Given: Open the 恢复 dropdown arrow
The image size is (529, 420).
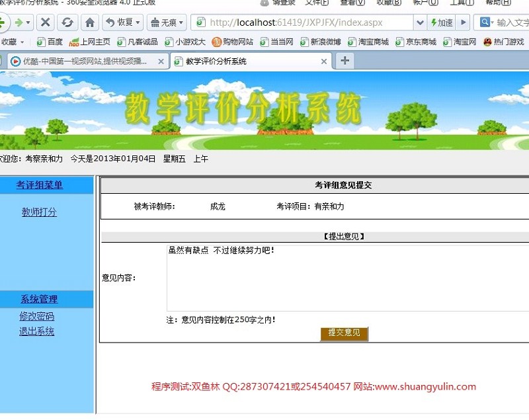Looking at the screenshot, I should pos(138,22).
